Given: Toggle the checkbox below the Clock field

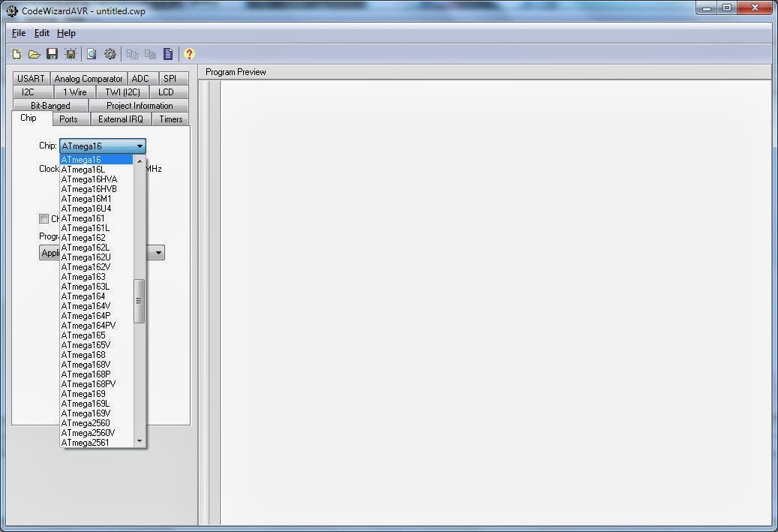Looking at the screenshot, I should point(44,219).
